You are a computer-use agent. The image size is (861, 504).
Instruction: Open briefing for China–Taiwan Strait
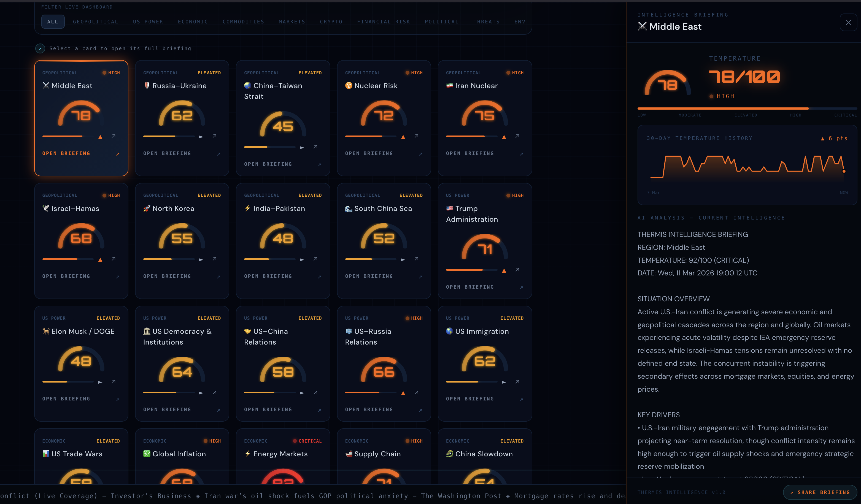268,164
